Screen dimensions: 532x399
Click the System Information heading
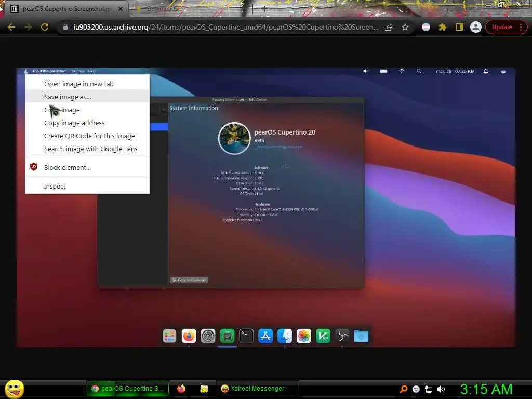194,108
